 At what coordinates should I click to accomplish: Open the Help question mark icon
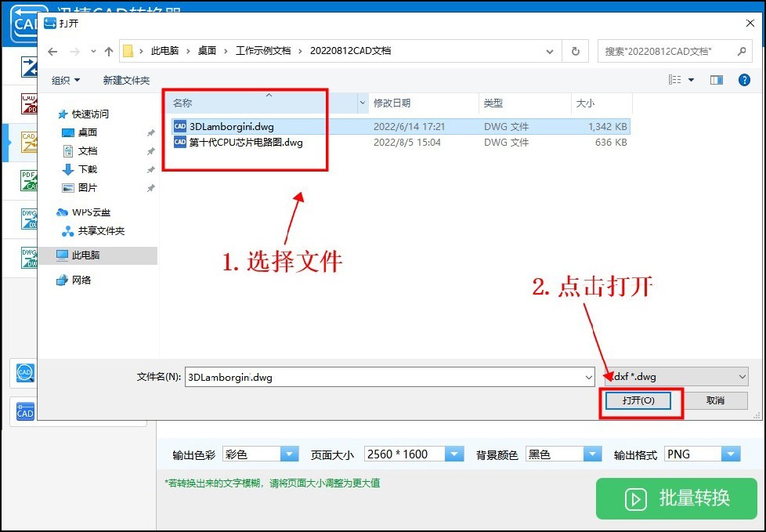[x=744, y=79]
